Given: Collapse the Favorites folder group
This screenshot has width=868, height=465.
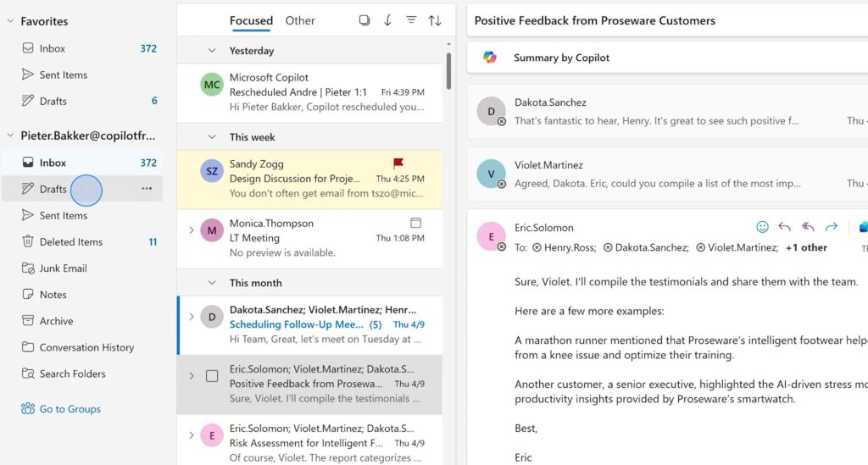Looking at the screenshot, I should pos(11,21).
